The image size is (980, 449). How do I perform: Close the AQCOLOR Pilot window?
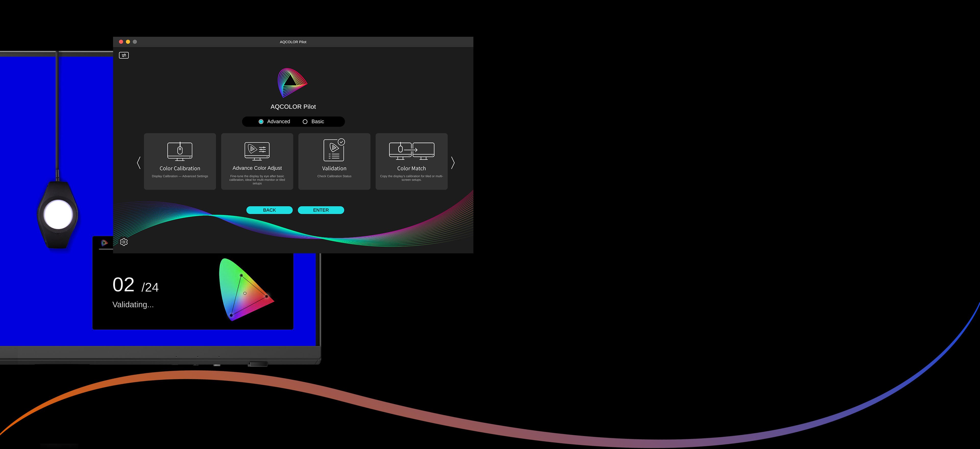121,42
